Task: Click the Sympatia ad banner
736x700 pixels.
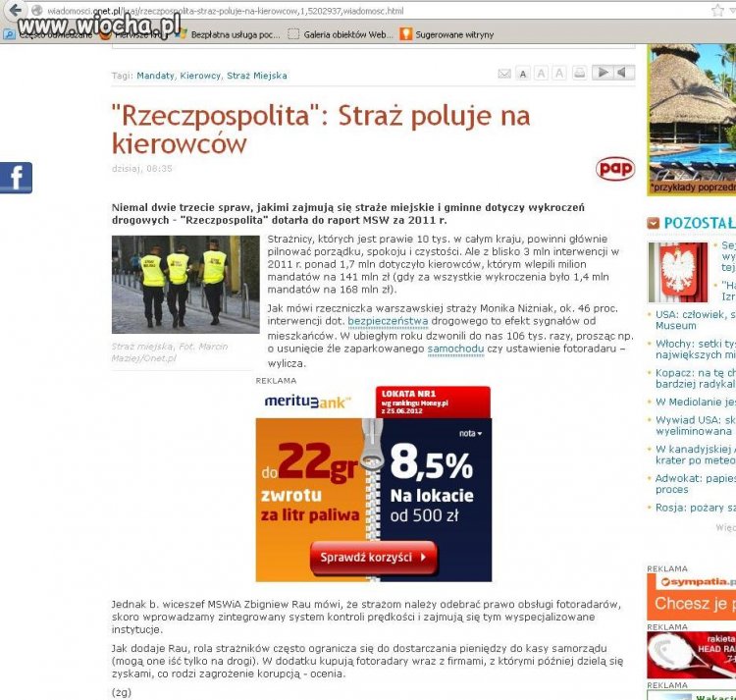Action: point(692,597)
